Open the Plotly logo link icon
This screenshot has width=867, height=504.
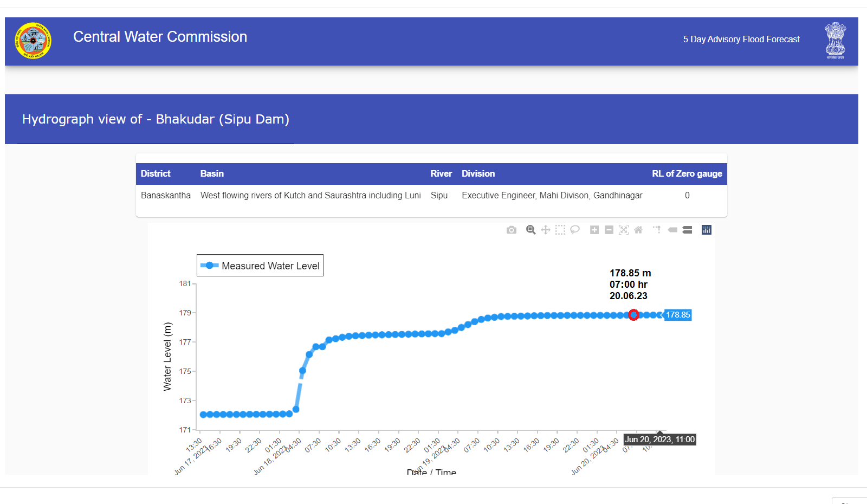(707, 230)
